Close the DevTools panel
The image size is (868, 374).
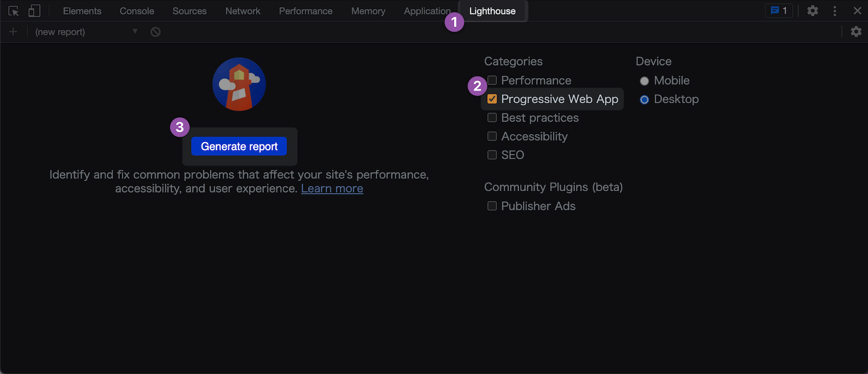click(857, 11)
